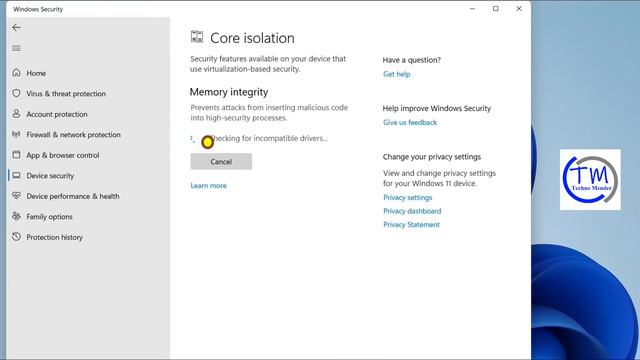Viewport: 640px width, 360px height.
Task: Open the Learn more link
Action: pyautogui.click(x=209, y=186)
